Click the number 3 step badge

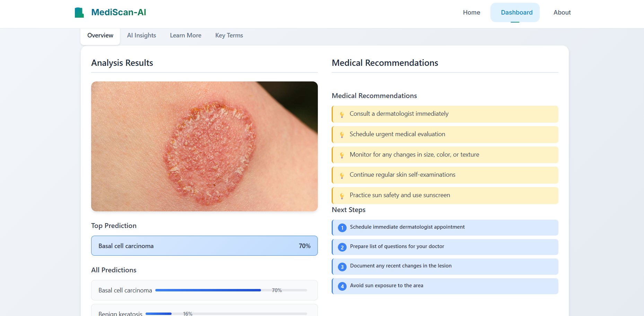[x=342, y=267]
